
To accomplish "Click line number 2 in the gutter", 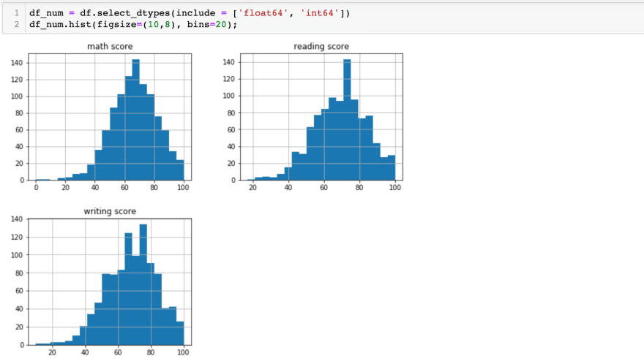I will click(16, 25).
